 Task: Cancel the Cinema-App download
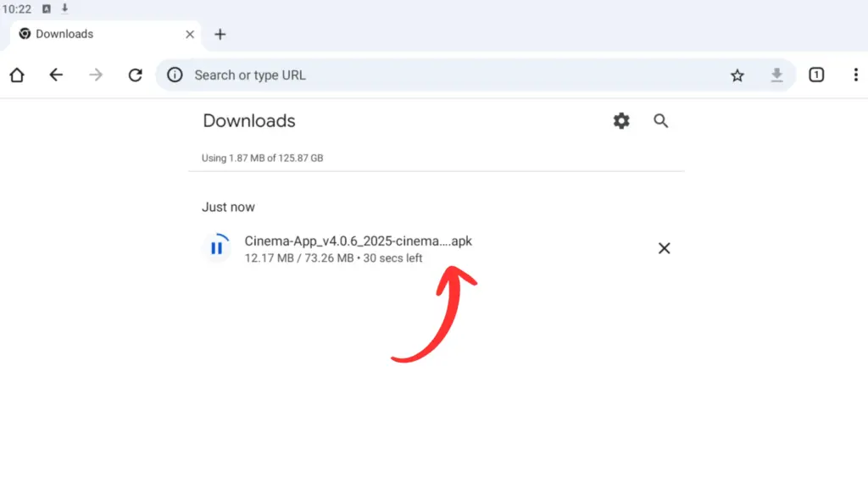664,248
